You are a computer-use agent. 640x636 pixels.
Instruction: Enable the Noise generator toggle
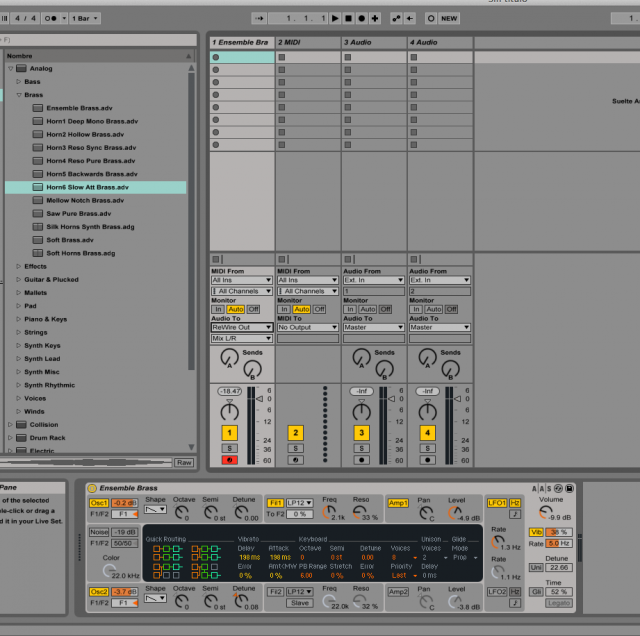tap(98, 532)
